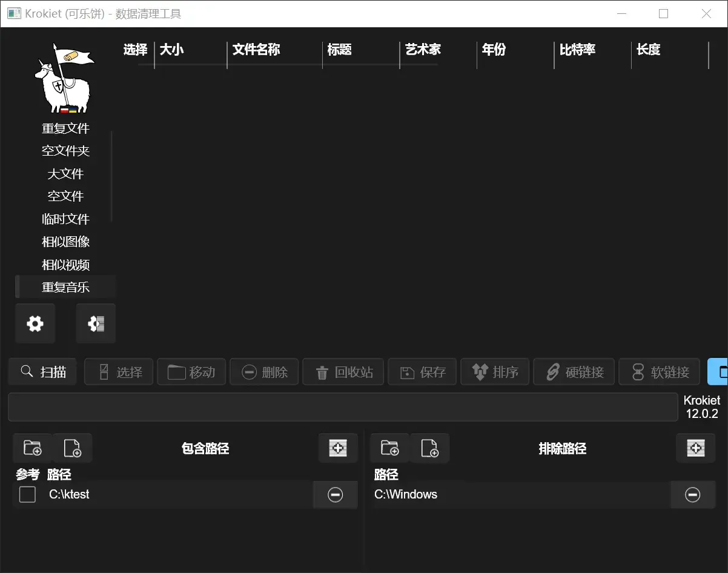This screenshot has width=728, height=573.
Task: Select the 临时文件 tool
Action: pos(65,219)
